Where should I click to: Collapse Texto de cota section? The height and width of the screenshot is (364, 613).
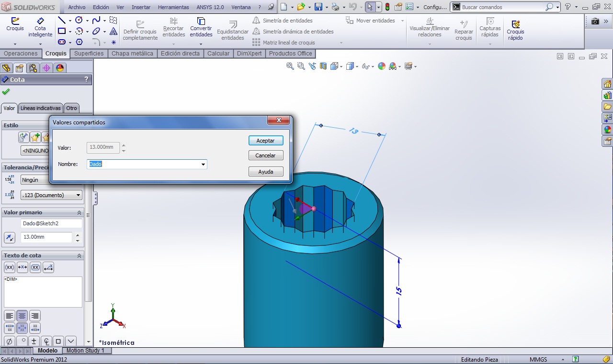[x=79, y=255]
